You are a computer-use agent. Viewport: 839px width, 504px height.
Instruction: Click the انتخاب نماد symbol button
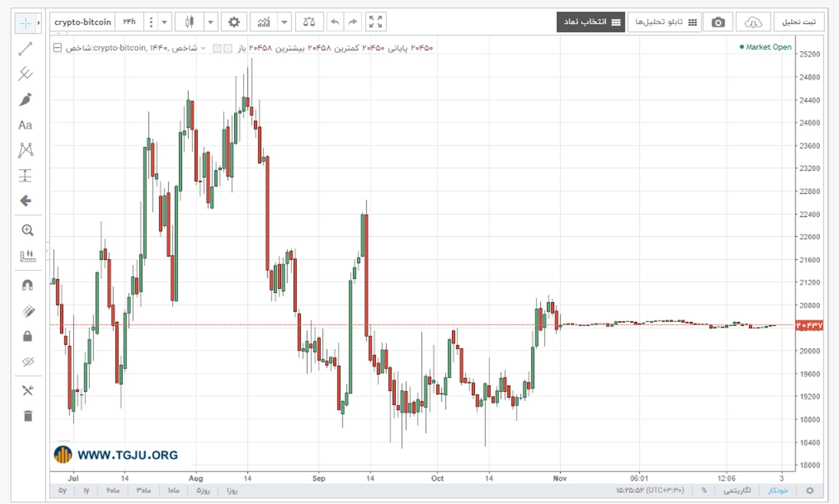591,22
